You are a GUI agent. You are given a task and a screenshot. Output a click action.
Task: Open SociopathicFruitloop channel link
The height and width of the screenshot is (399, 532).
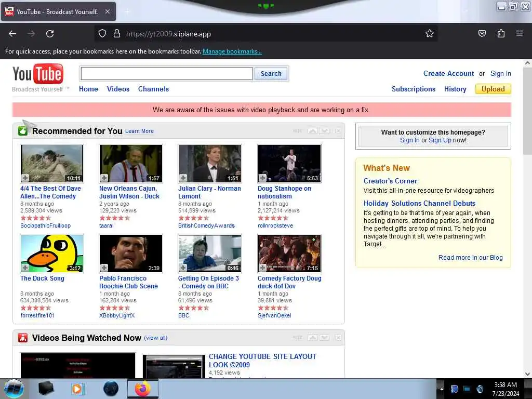point(46,225)
